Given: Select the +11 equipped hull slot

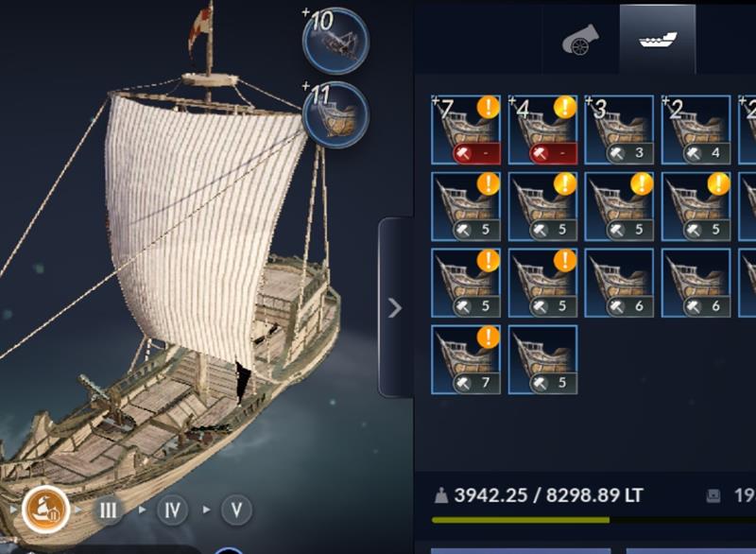Looking at the screenshot, I should click(335, 114).
